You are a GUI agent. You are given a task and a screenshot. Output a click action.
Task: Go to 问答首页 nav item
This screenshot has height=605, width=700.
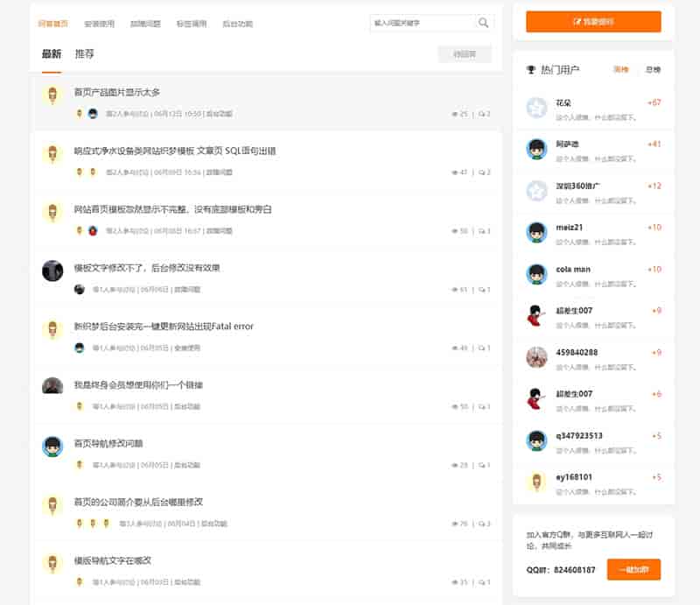[53, 24]
